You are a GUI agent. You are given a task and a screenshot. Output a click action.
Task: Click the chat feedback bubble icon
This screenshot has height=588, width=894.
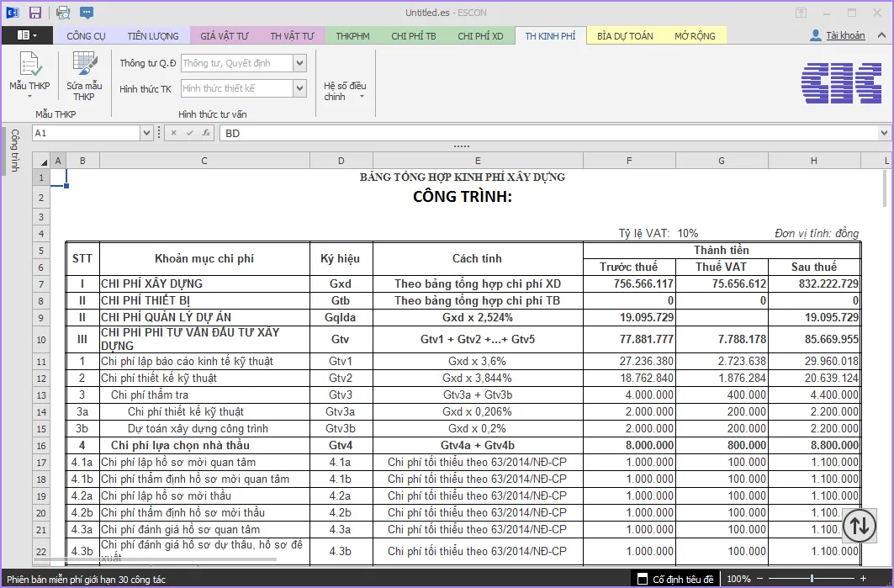(87, 13)
